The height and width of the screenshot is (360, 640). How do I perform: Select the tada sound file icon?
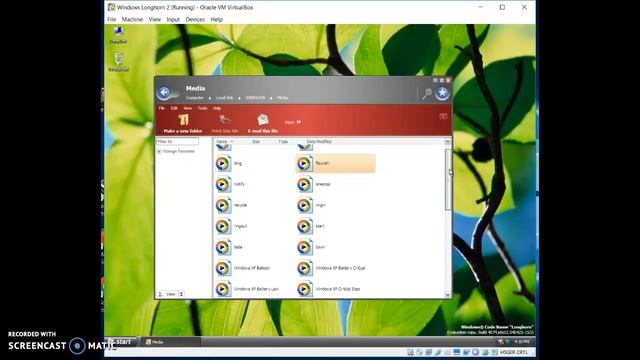pyautogui.click(x=223, y=247)
